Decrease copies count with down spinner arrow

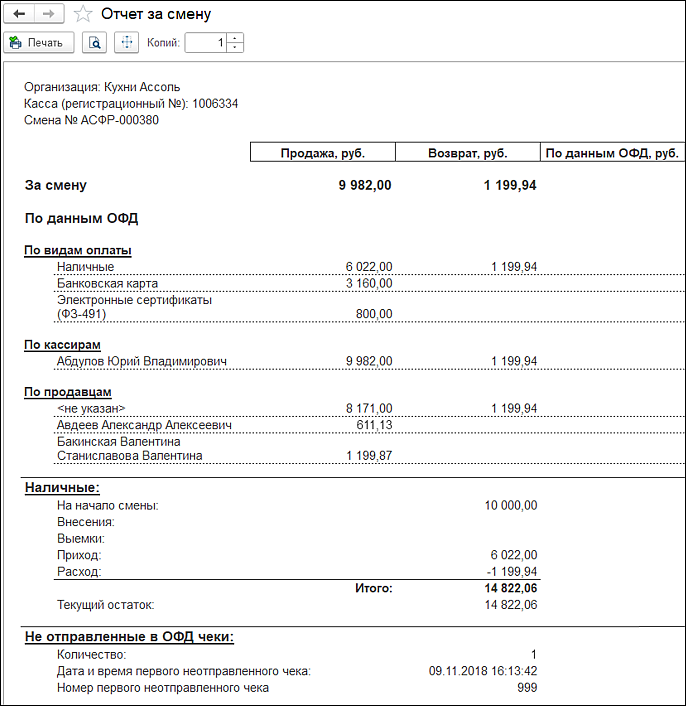(235, 48)
